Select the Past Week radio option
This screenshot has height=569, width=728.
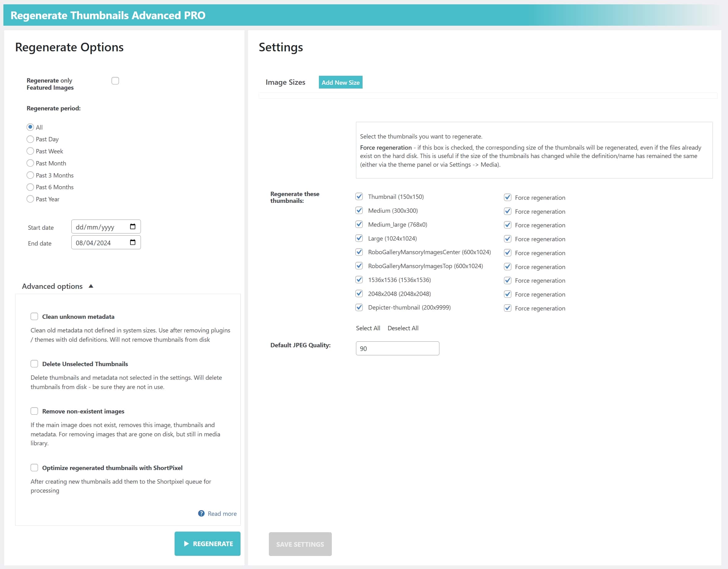coord(30,151)
